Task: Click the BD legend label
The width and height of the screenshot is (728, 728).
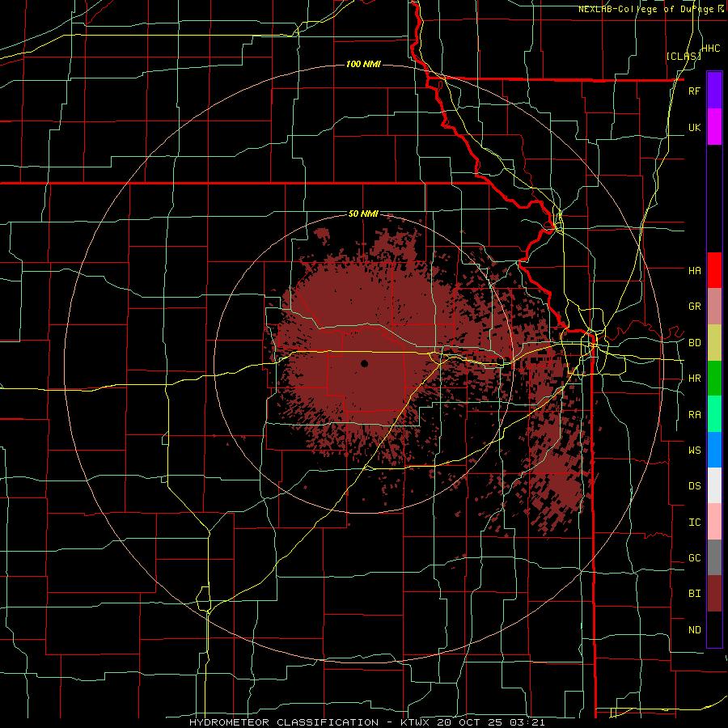Action: [x=694, y=343]
